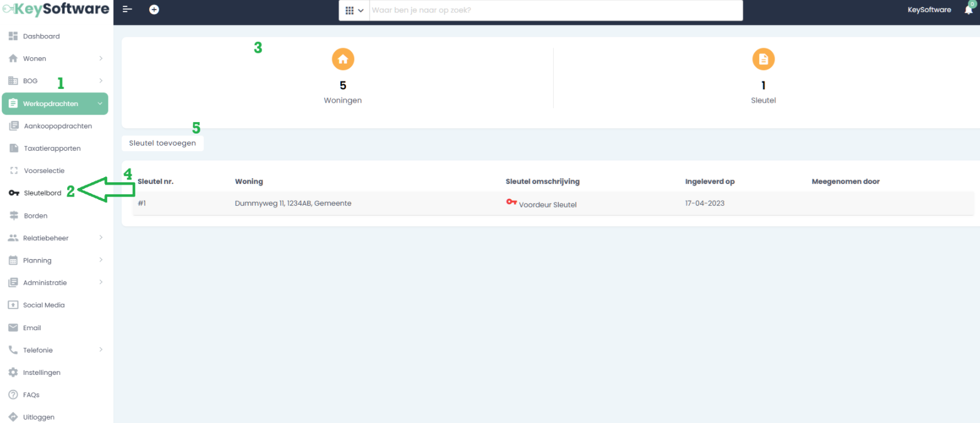Image resolution: width=980 pixels, height=423 pixels.
Task: Click the FAQs question mark icon
Action: point(13,395)
